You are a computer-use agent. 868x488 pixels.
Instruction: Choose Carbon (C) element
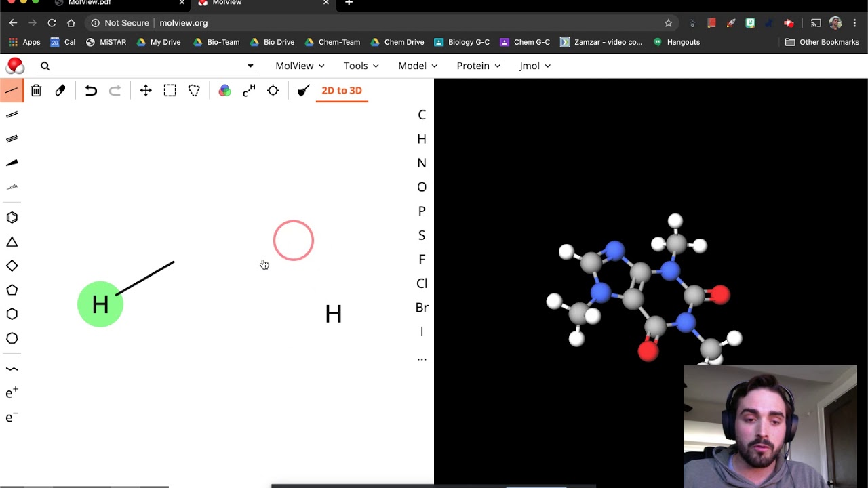pyautogui.click(x=422, y=115)
